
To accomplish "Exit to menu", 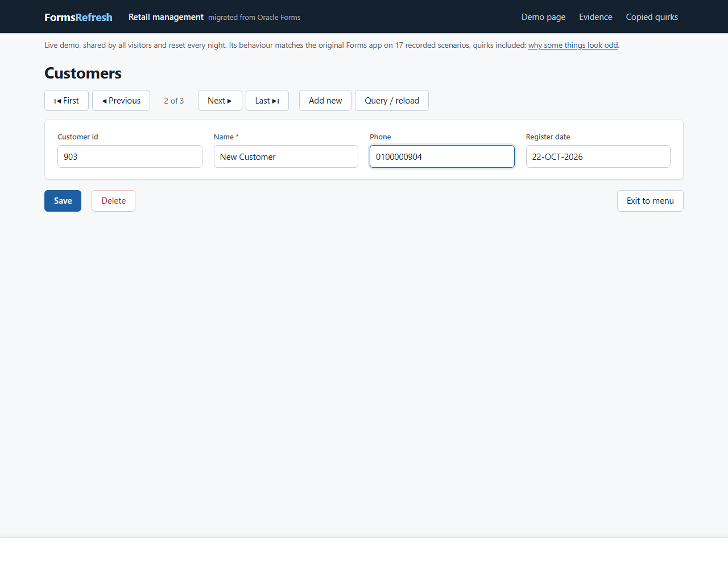I will tap(650, 201).
